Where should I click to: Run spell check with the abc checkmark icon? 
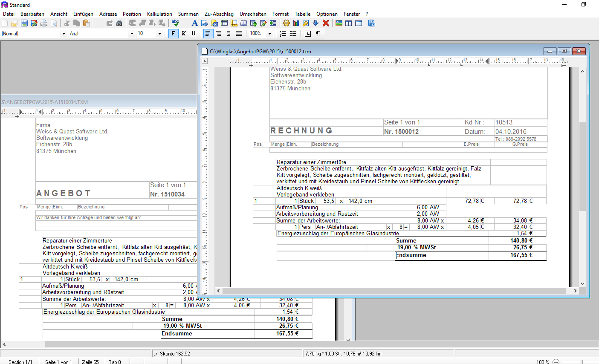pos(175,23)
